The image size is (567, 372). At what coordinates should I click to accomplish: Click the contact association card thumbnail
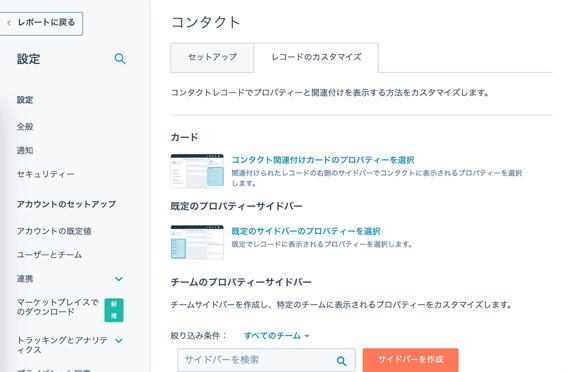(x=197, y=171)
